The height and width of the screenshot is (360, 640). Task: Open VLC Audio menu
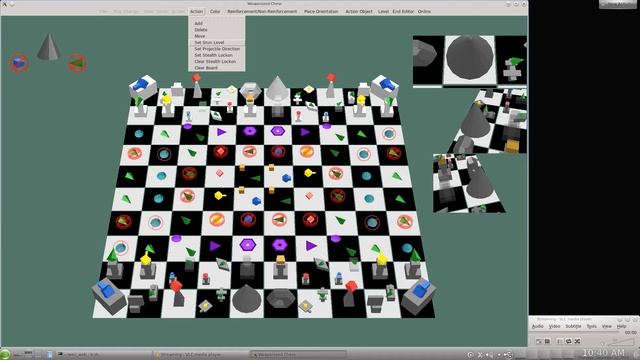coord(538,327)
